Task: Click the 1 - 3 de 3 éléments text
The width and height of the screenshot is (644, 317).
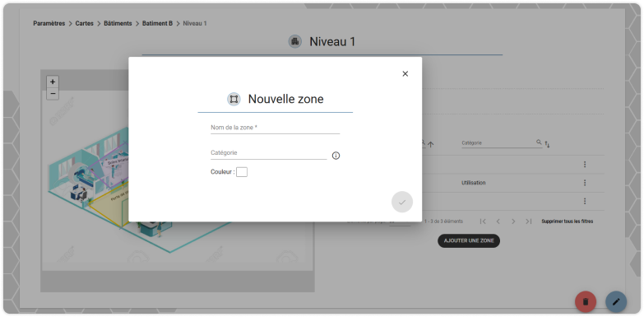Action: (x=443, y=221)
